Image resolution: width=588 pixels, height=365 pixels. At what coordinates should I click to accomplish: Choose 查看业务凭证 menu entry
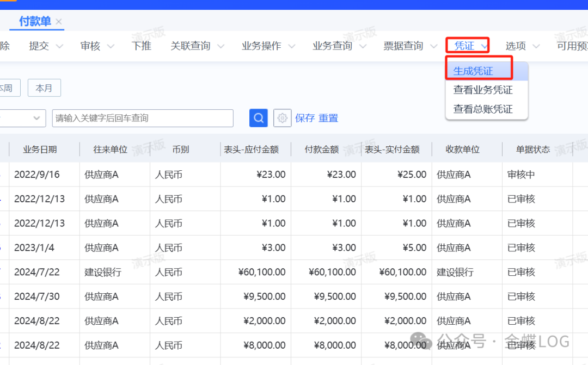[x=482, y=90]
